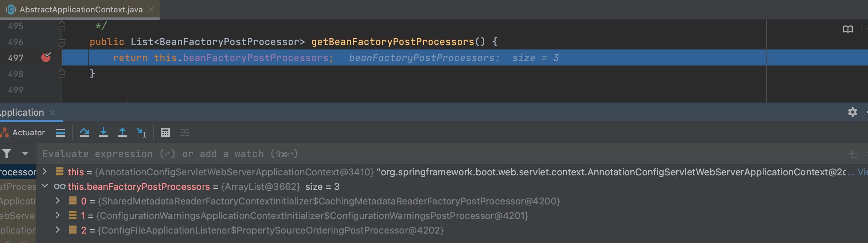
Task: Click the Trace Current Stream Chain icon
Action: (184, 133)
